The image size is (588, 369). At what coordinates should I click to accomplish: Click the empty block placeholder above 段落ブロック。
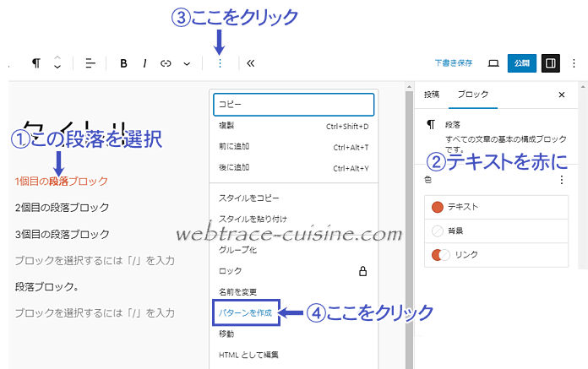pos(95,260)
